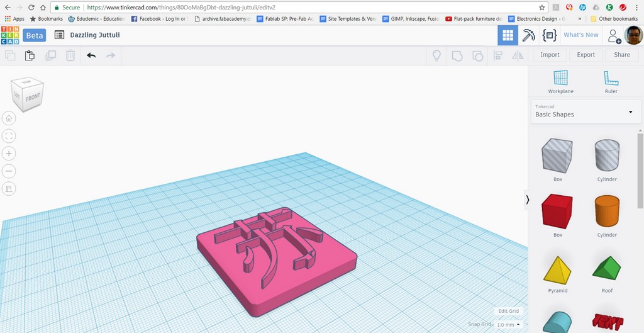
Task: Open the Bricks braces icon
Action: (550, 35)
